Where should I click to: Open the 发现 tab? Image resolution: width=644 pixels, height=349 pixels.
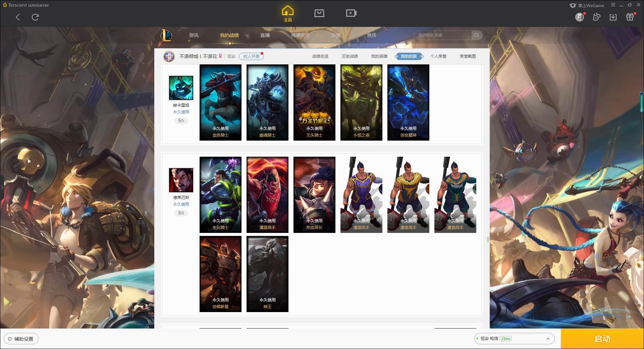tap(336, 35)
